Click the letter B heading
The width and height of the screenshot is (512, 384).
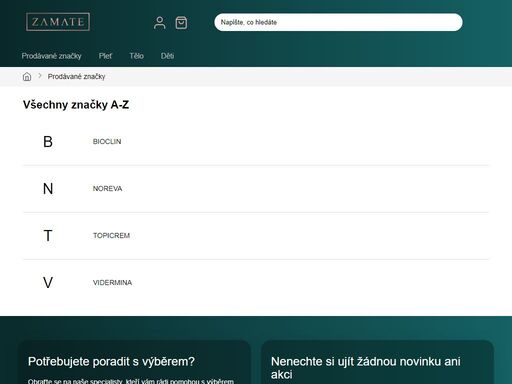[48, 142]
